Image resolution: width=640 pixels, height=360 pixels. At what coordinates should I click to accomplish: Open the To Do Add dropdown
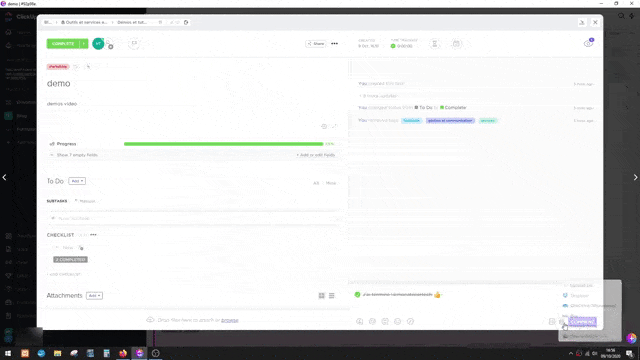pyautogui.click(x=77, y=181)
